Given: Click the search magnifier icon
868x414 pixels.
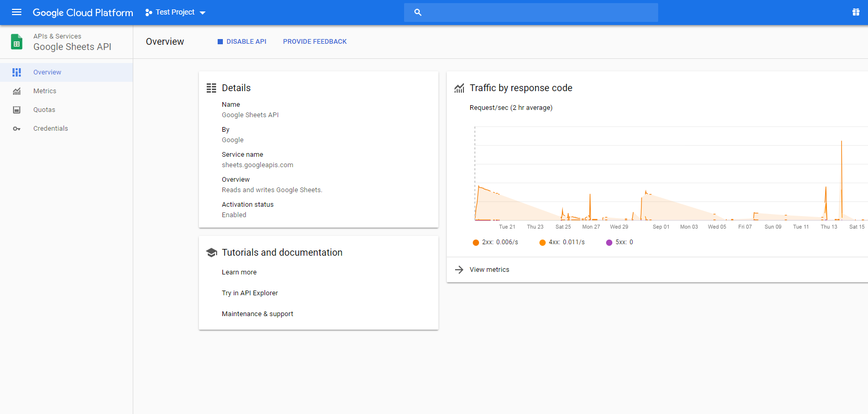Looking at the screenshot, I should [x=418, y=12].
